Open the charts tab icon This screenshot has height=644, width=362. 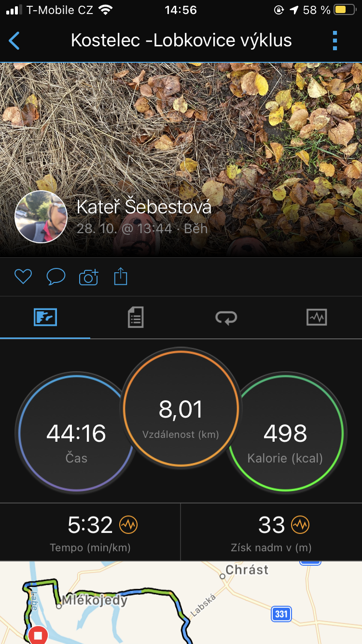[317, 317]
